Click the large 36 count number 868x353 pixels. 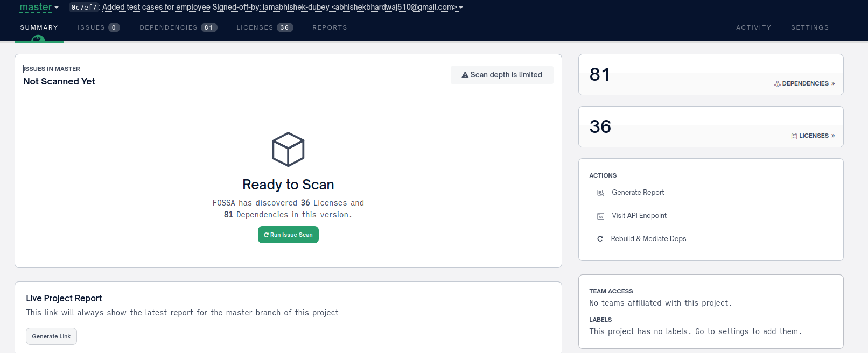click(x=600, y=126)
